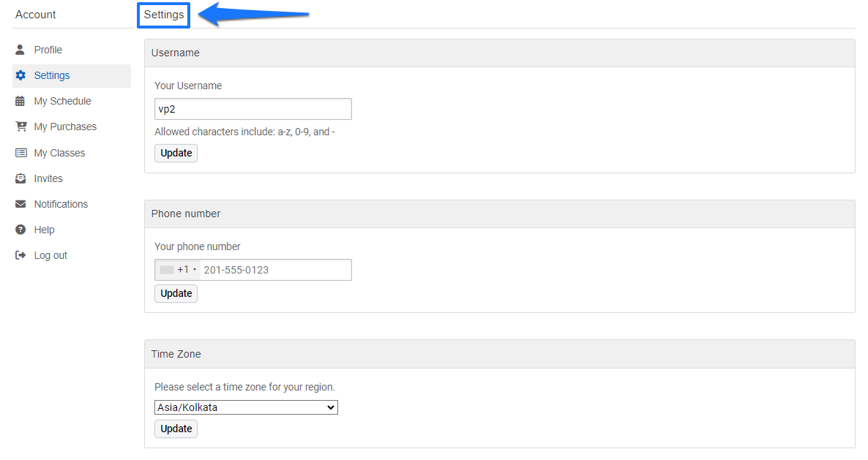Image resolution: width=868 pixels, height=460 pixels.
Task: Click the Your Username input field
Action: coord(253,109)
